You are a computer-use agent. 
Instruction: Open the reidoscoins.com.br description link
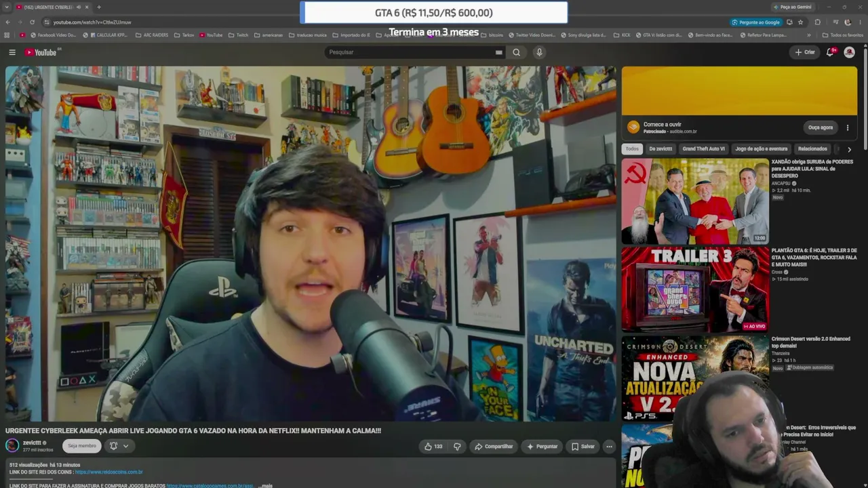(x=108, y=472)
